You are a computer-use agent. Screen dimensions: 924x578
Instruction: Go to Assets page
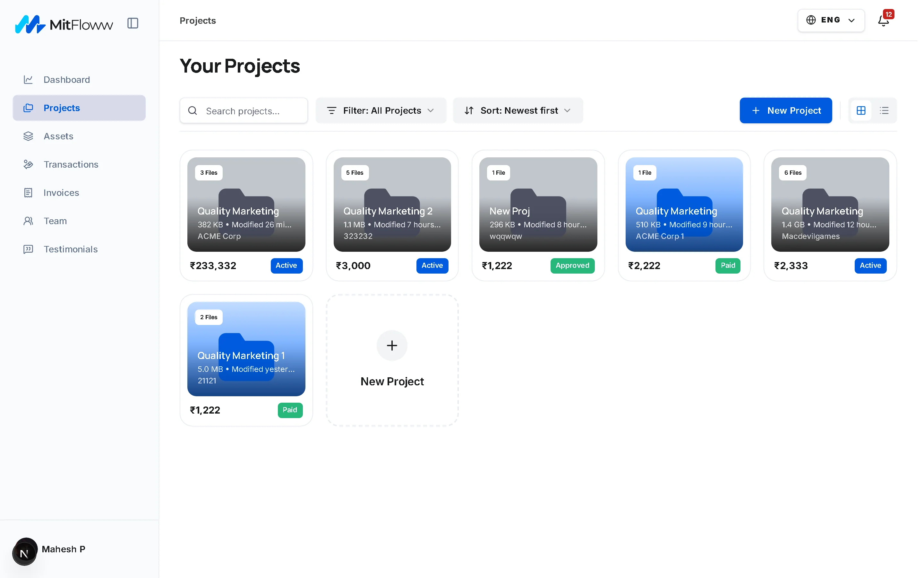pyautogui.click(x=79, y=136)
